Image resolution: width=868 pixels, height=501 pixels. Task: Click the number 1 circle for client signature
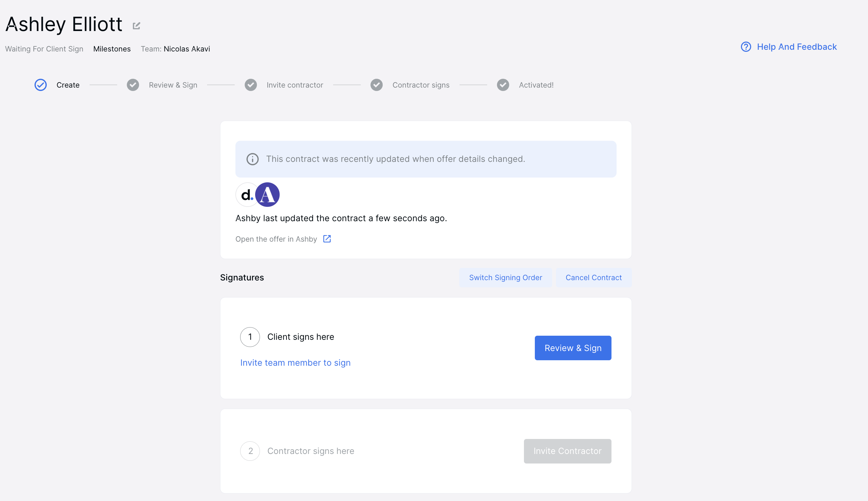coord(250,337)
